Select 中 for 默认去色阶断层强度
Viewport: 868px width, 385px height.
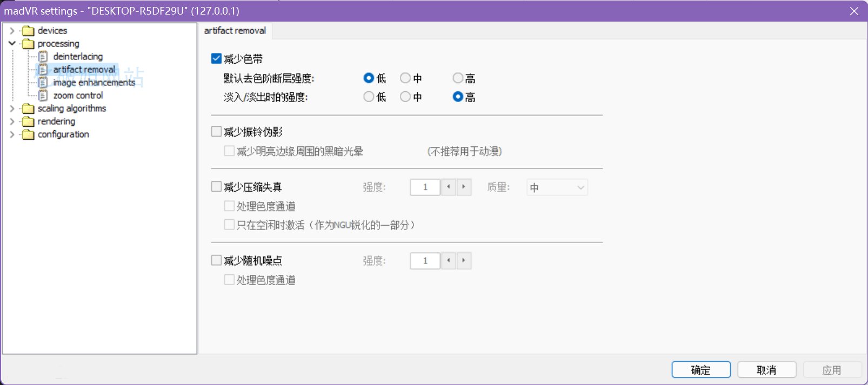[405, 78]
